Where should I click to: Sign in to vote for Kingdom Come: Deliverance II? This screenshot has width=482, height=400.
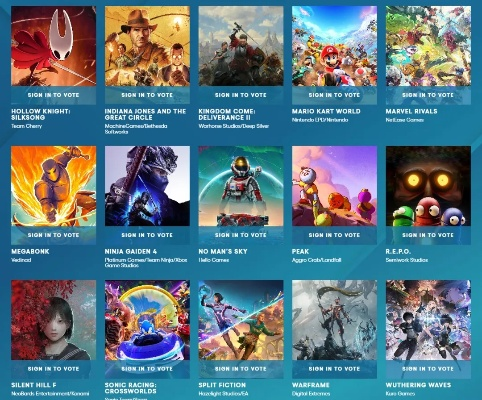click(x=241, y=95)
